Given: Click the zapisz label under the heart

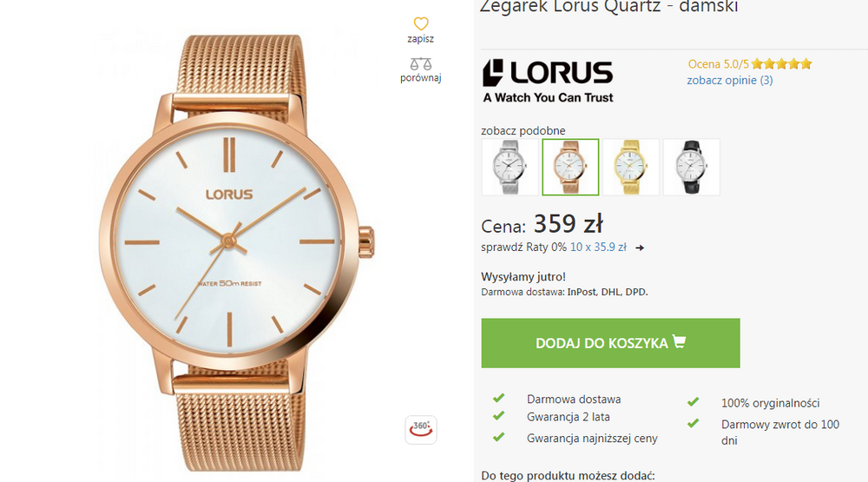Looking at the screenshot, I should click(421, 39).
